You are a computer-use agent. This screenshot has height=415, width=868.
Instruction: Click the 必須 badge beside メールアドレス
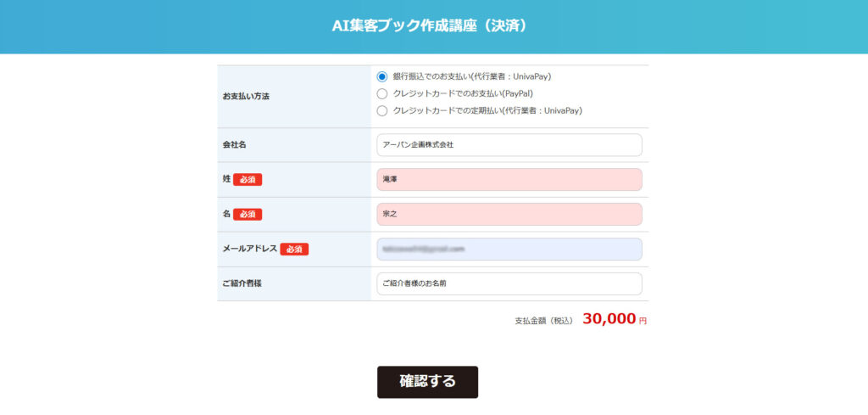pyautogui.click(x=294, y=250)
